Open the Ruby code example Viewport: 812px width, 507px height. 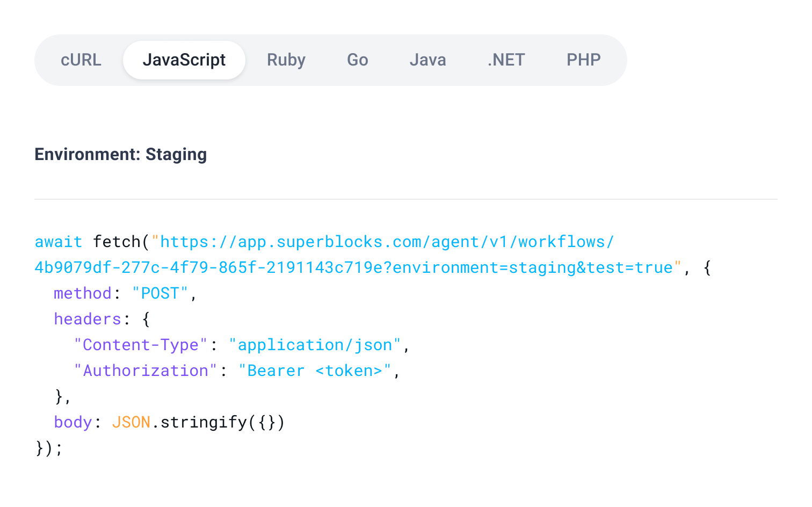point(286,60)
